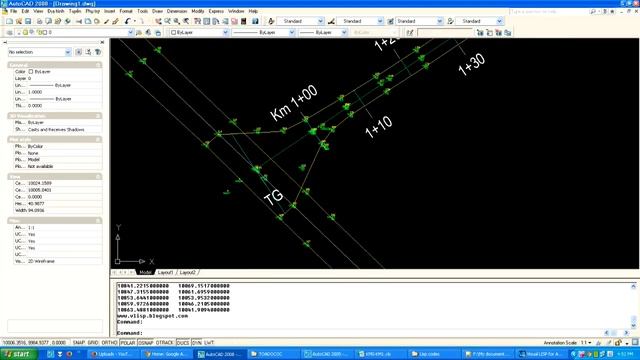
Task: Open the text style Standard dropdown
Action: pyautogui.click(x=320, y=21)
